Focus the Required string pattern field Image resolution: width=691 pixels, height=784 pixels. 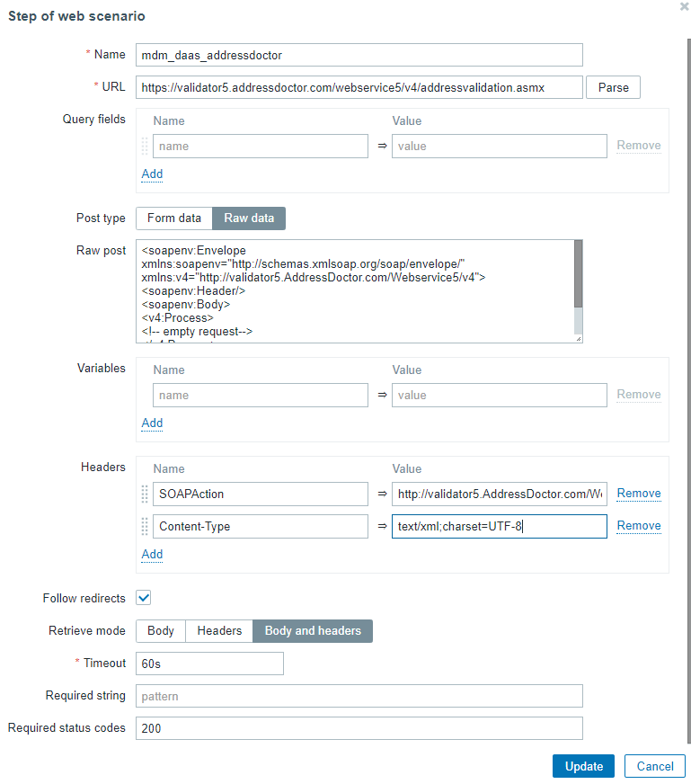tap(359, 696)
